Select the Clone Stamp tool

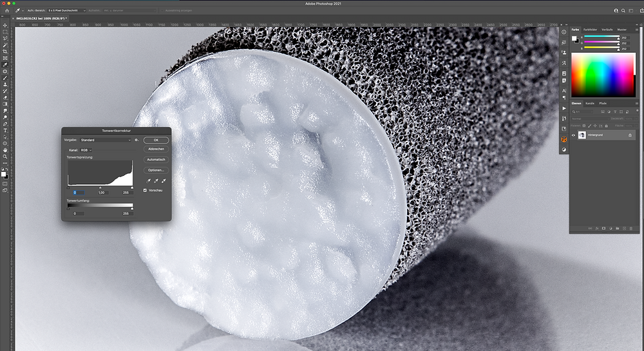5,84
